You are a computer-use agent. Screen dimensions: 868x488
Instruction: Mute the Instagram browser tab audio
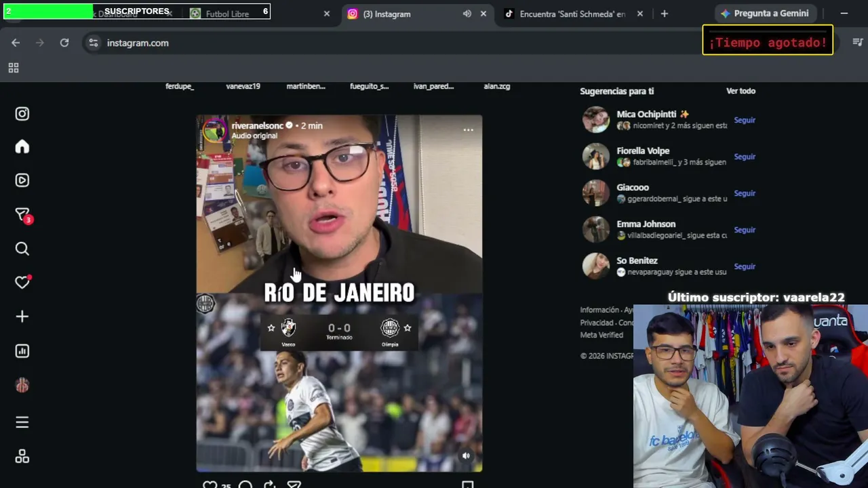(x=467, y=14)
